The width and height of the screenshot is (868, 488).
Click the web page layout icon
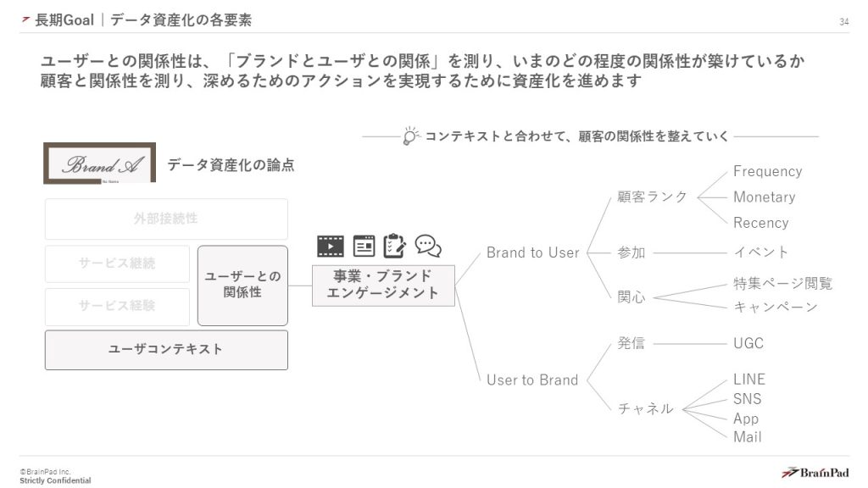tap(364, 246)
